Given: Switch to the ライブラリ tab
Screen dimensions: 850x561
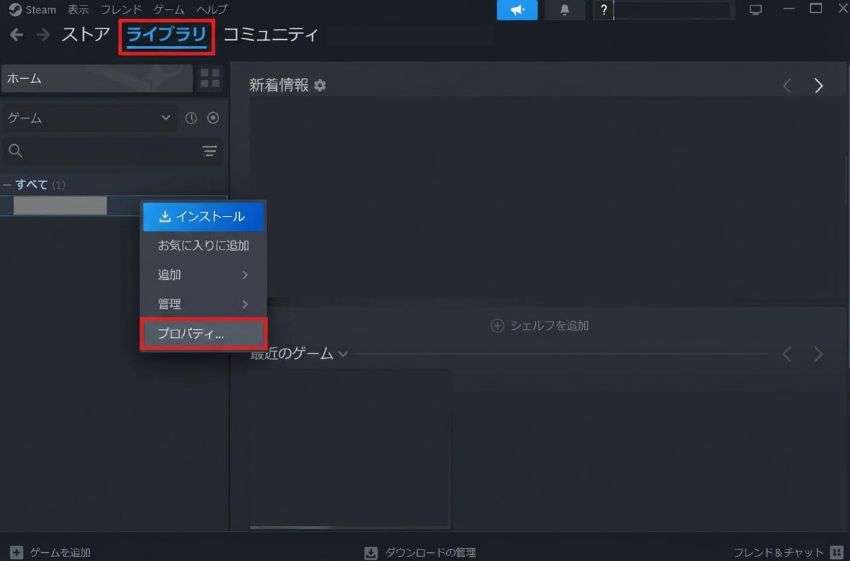Looking at the screenshot, I should tap(166, 36).
